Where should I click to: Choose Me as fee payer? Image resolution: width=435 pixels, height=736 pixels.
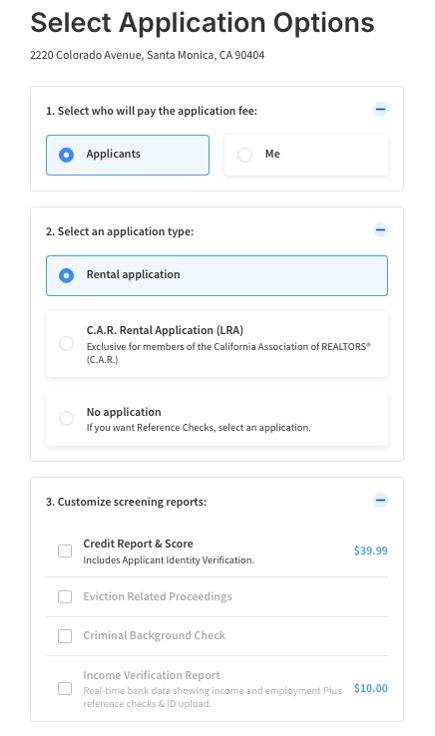[244, 155]
